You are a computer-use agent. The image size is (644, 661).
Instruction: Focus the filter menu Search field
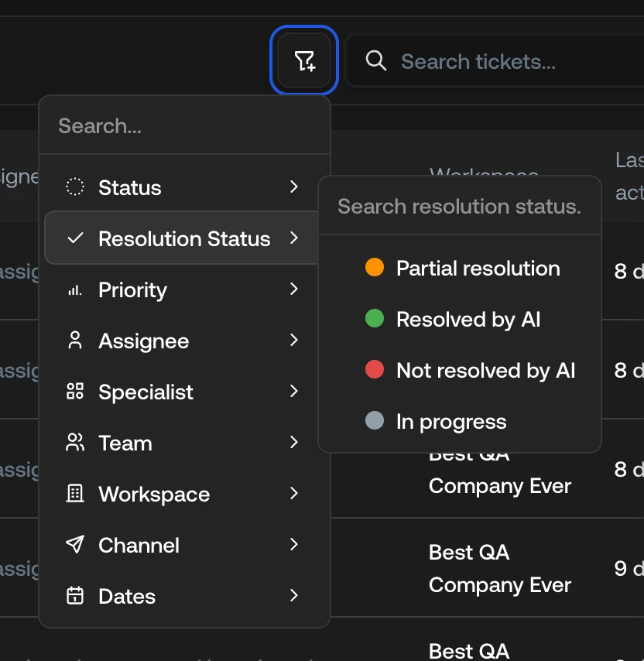[184, 125]
